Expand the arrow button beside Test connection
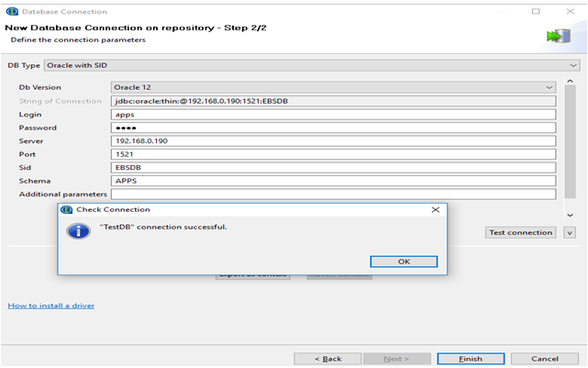588x368 pixels. pyautogui.click(x=570, y=233)
